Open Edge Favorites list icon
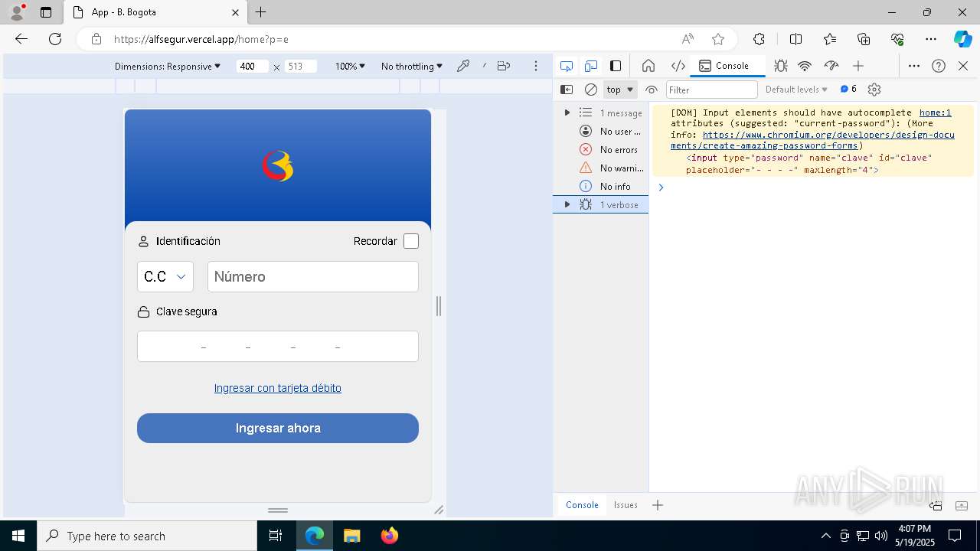The image size is (980, 551). (x=830, y=39)
